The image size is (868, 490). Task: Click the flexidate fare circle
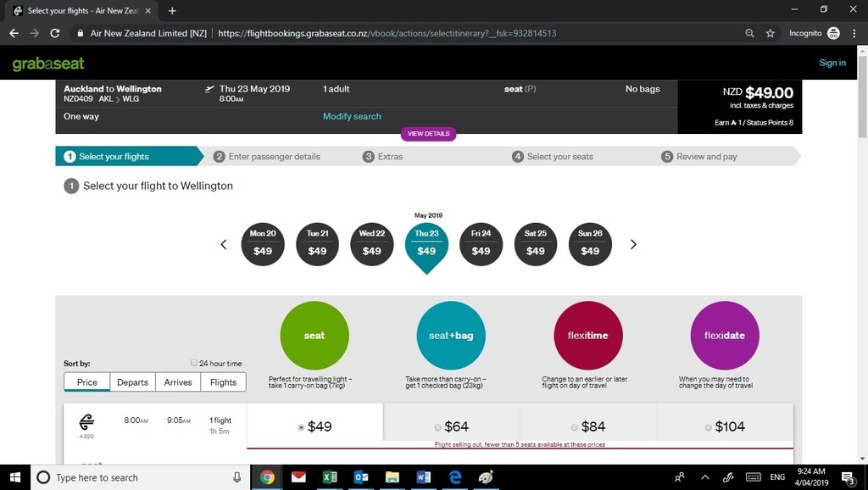coord(725,336)
